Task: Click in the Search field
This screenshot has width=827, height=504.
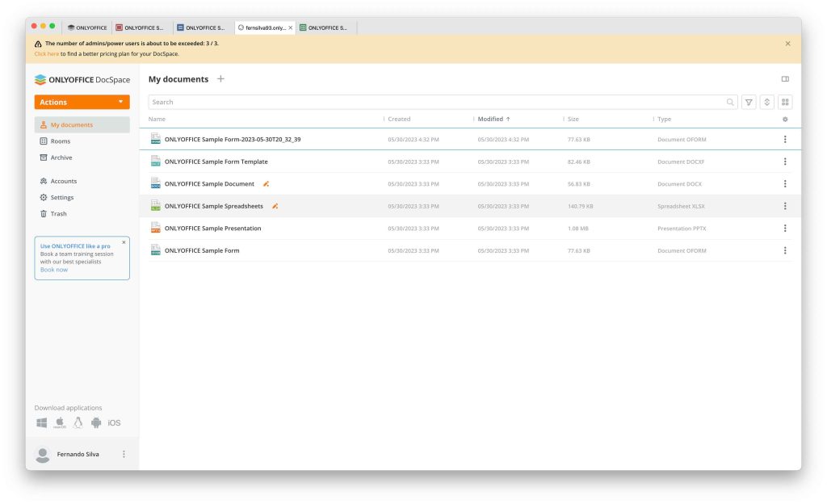Action: (x=436, y=103)
